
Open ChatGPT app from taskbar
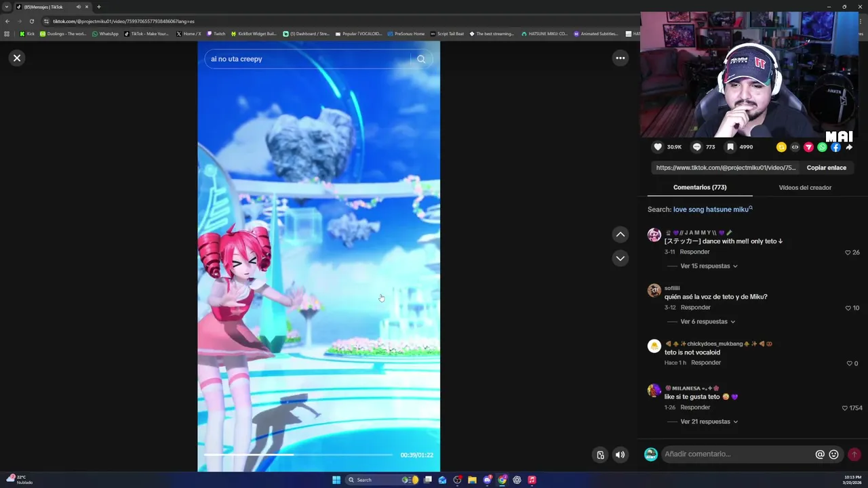click(517, 480)
